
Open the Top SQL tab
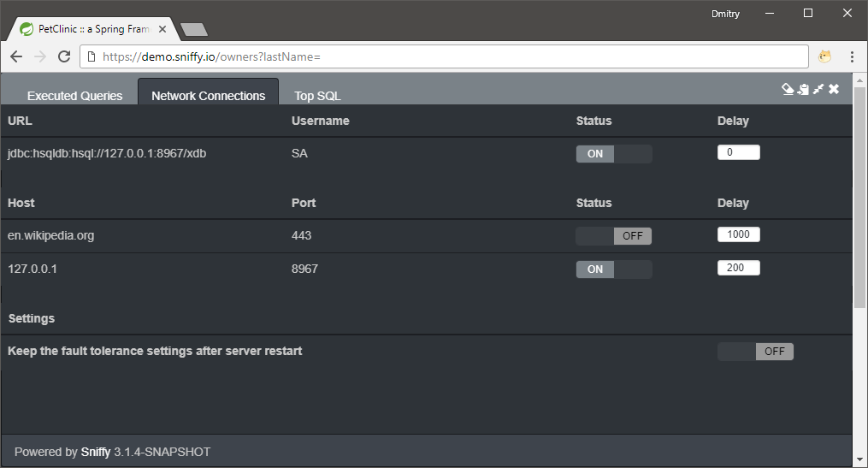(x=317, y=96)
